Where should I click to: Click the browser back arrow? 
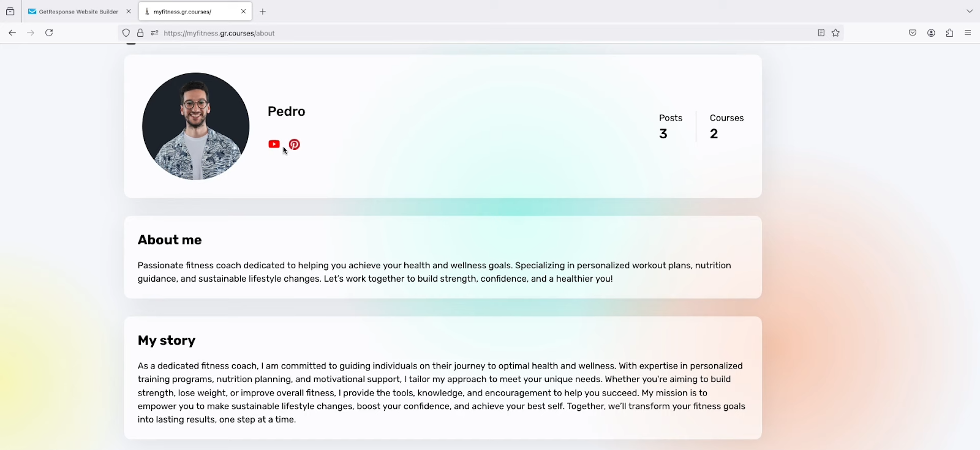(x=12, y=33)
